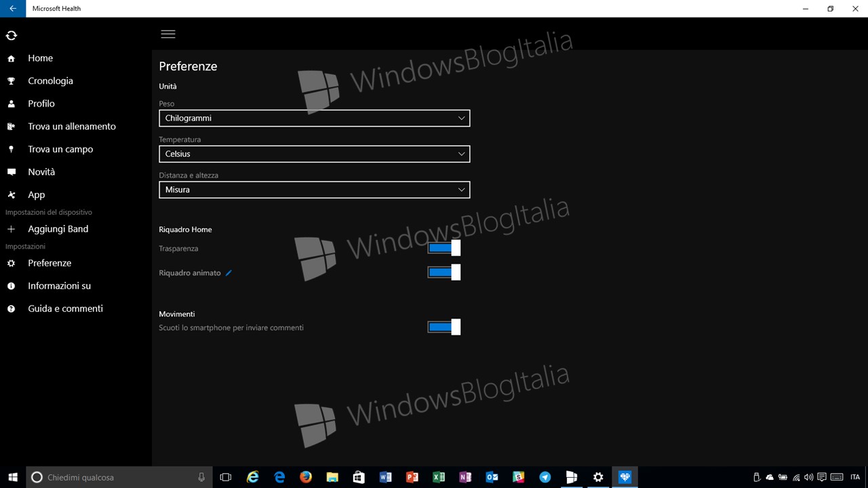Viewport: 868px width, 488px height.
Task: Click the Cortana search box
Action: (x=119, y=477)
